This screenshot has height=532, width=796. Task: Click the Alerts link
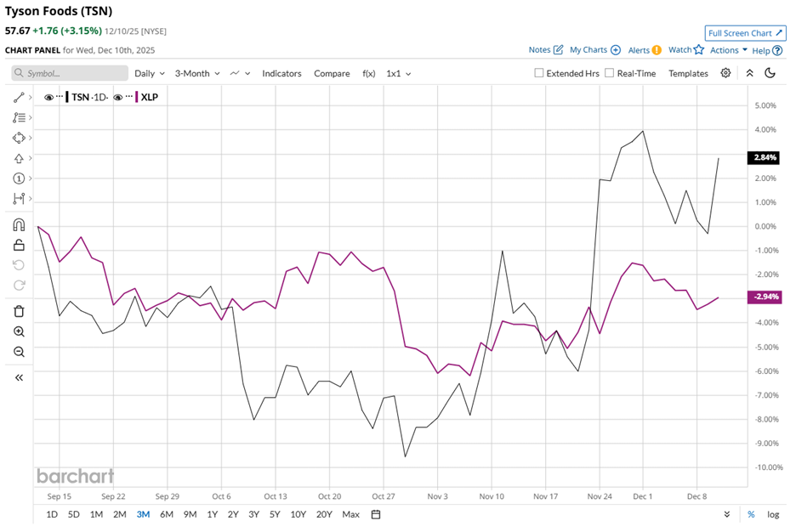point(639,50)
